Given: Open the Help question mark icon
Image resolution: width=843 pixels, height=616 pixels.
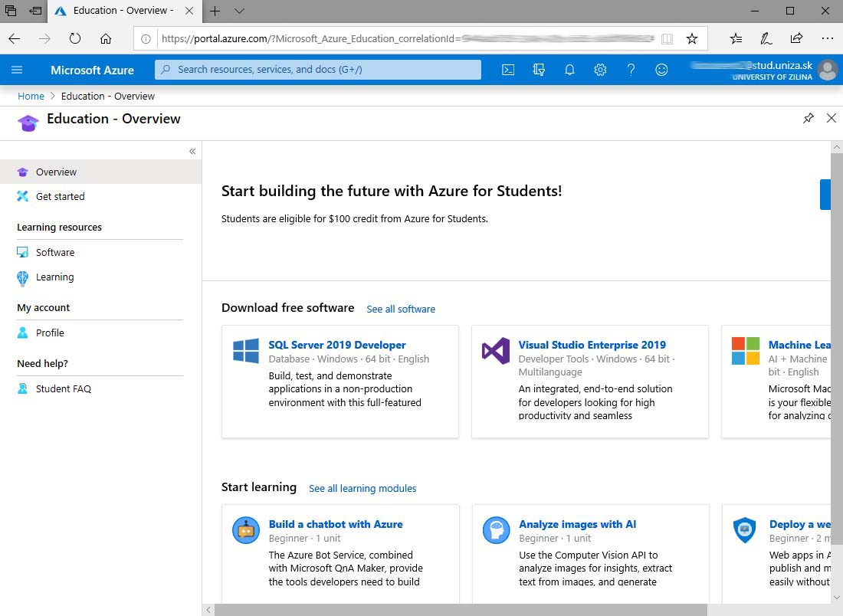Looking at the screenshot, I should tap(631, 70).
